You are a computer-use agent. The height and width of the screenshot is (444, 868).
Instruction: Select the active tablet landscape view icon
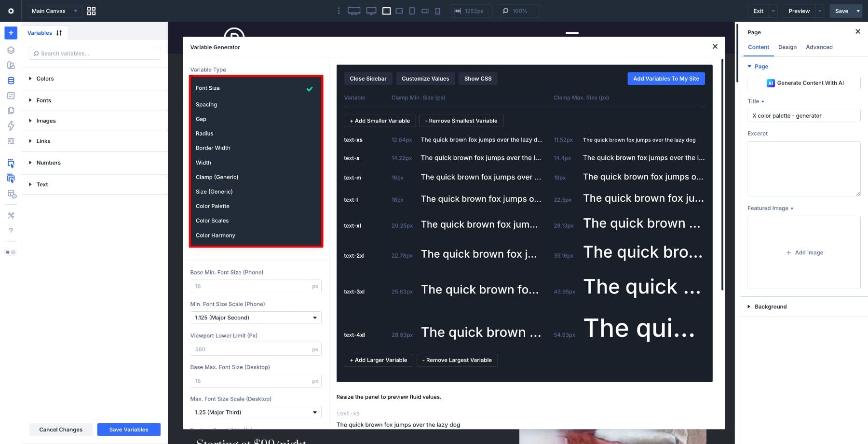point(386,11)
